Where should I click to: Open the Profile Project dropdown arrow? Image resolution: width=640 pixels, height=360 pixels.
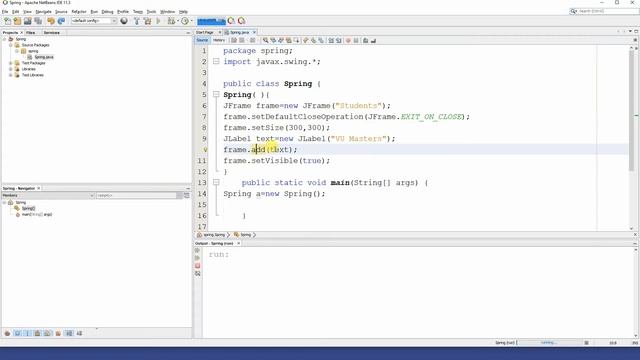191,21
